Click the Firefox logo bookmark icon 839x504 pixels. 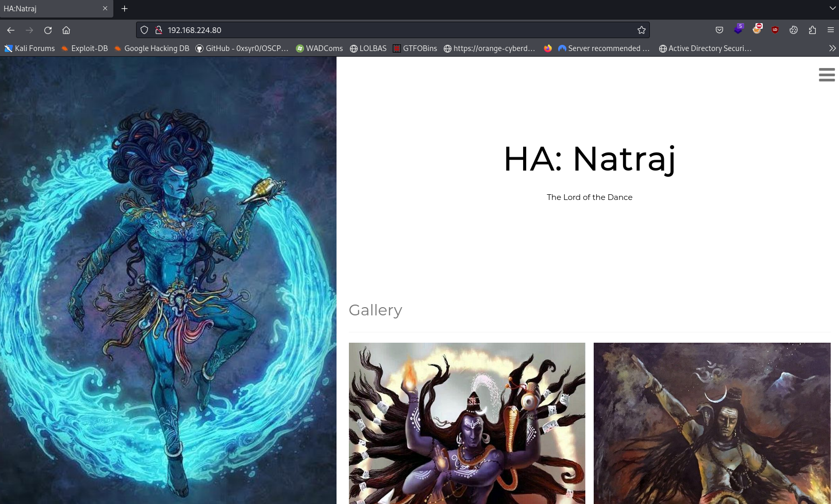548,48
